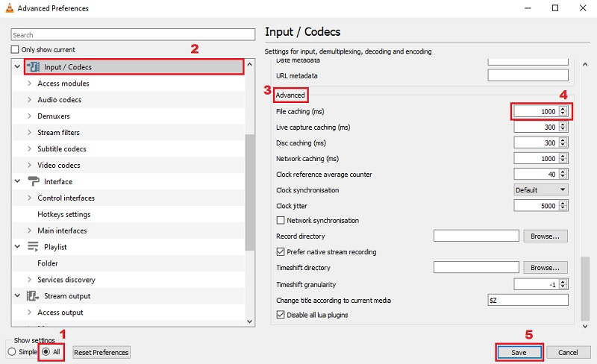The width and height of the screenshot is (597, 364).
Task: Select the Folder tree item
Action: point(48,263)
